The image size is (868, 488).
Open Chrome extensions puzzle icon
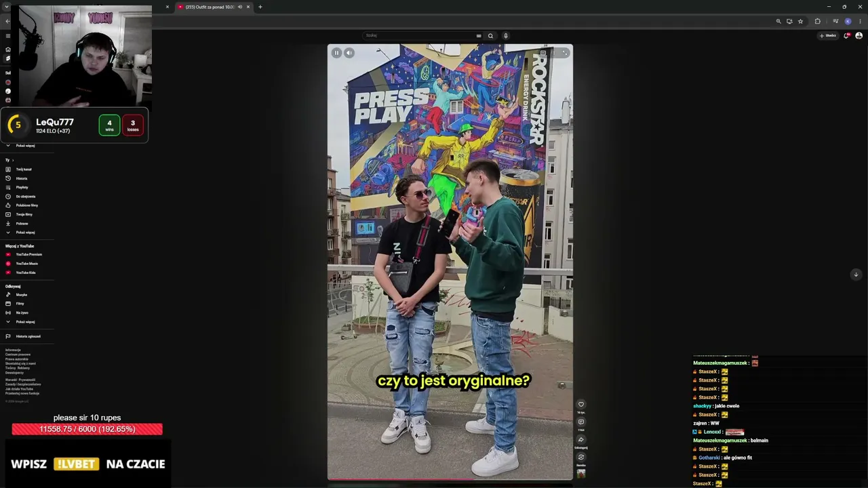(818, 22)
